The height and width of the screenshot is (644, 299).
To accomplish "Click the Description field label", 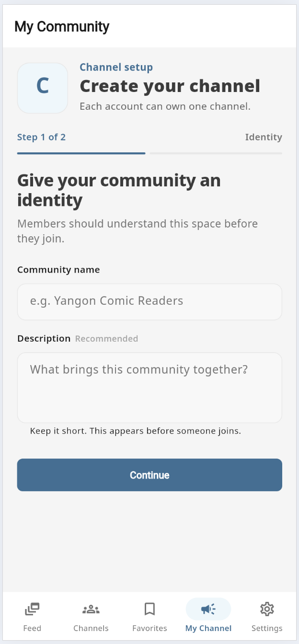I will pos(44,338).
